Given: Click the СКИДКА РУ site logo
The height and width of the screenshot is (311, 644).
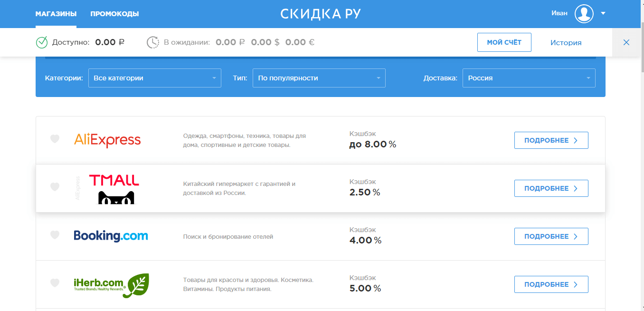Looking at the screenshot, I should pyautogui.click(x=321, y=14).
